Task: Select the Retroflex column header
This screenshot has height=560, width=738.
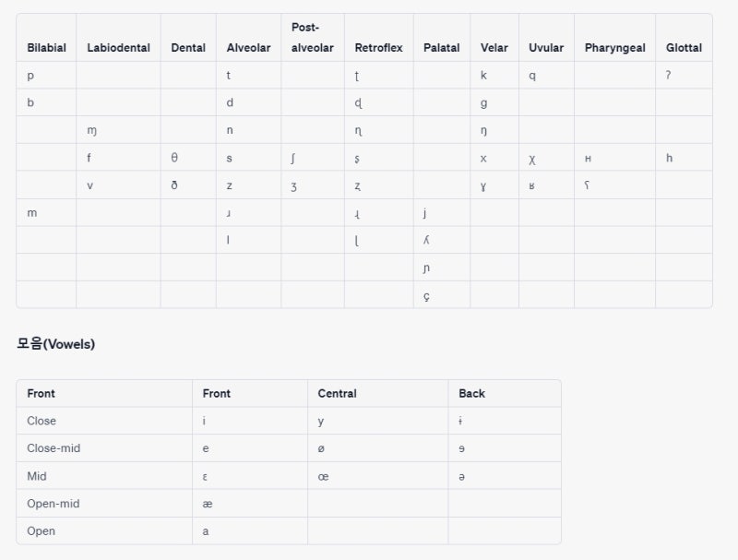Action: 378,48
